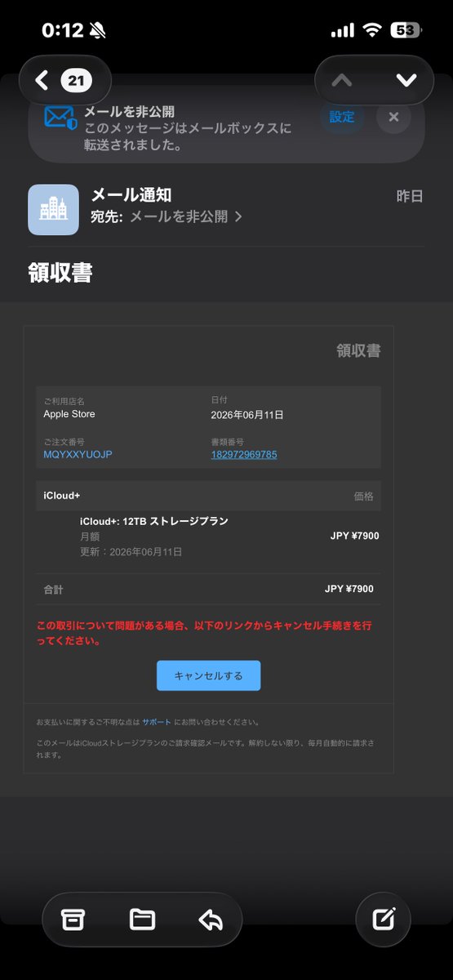Tap the 0:12 clock in status bar
This screenshot has width=453, height=980.
tap(63, 30)
